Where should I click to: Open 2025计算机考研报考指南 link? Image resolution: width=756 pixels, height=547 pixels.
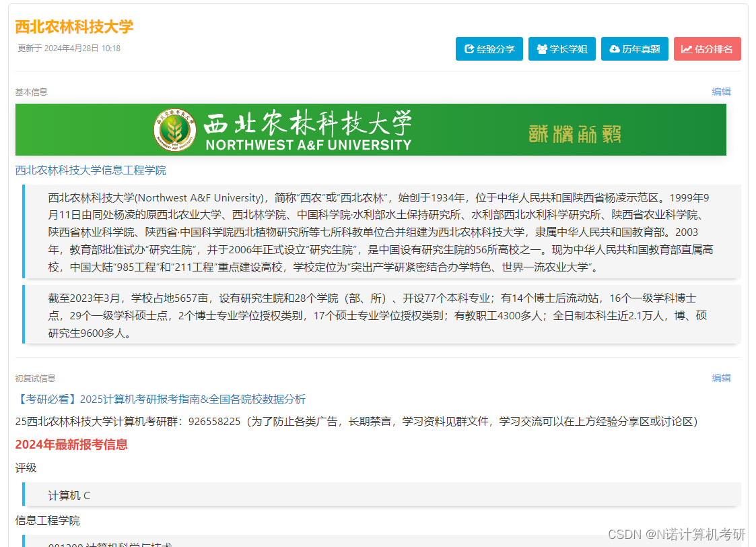pos(160,399)
